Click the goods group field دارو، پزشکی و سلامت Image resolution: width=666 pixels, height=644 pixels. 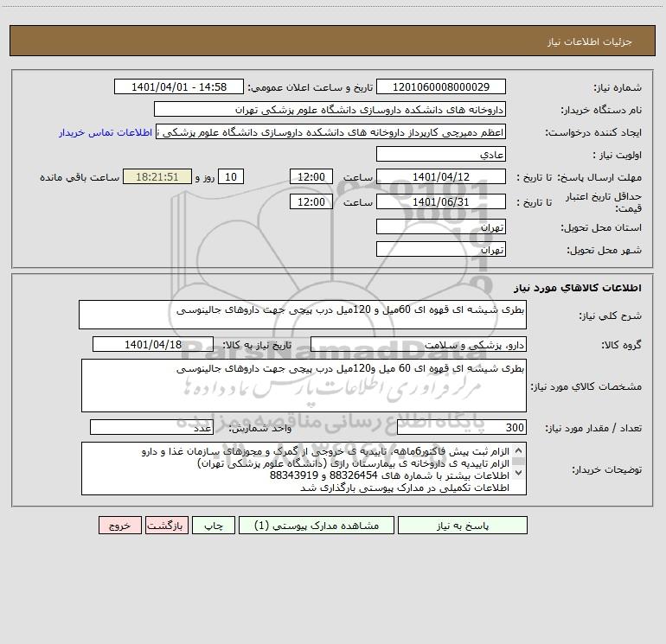point(419,345)
